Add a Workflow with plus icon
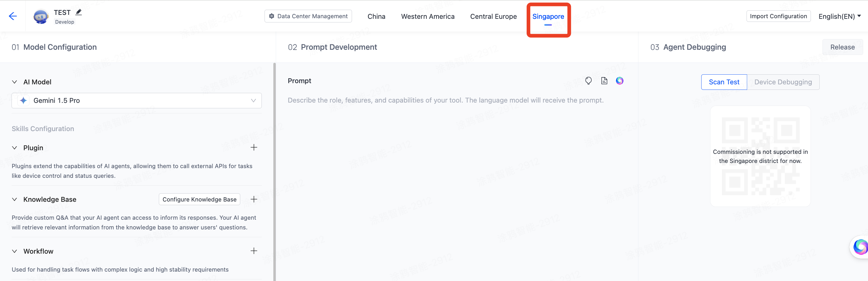 [x=254, y=251]
